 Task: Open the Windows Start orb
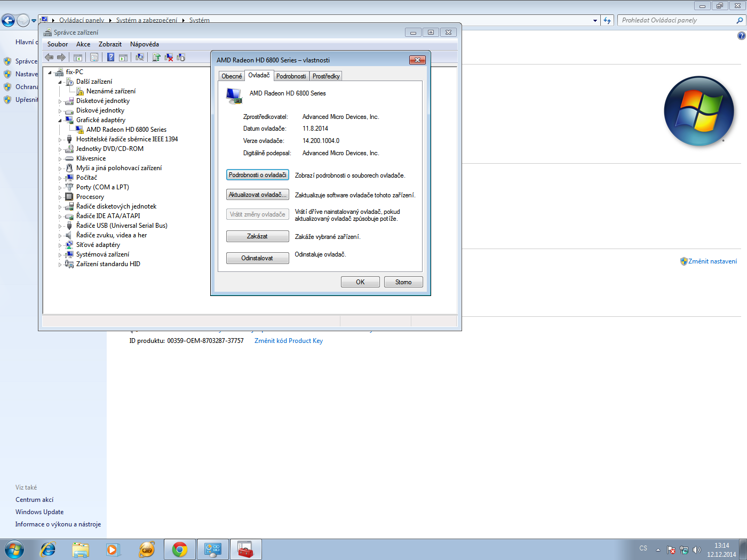pyautogui.click(x=14, y=549)
